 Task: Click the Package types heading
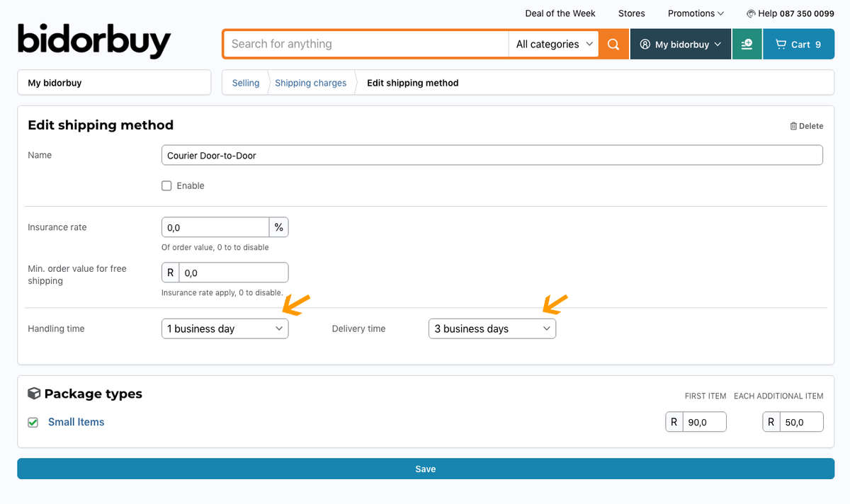pyautogui.click(x=93, y=394)
